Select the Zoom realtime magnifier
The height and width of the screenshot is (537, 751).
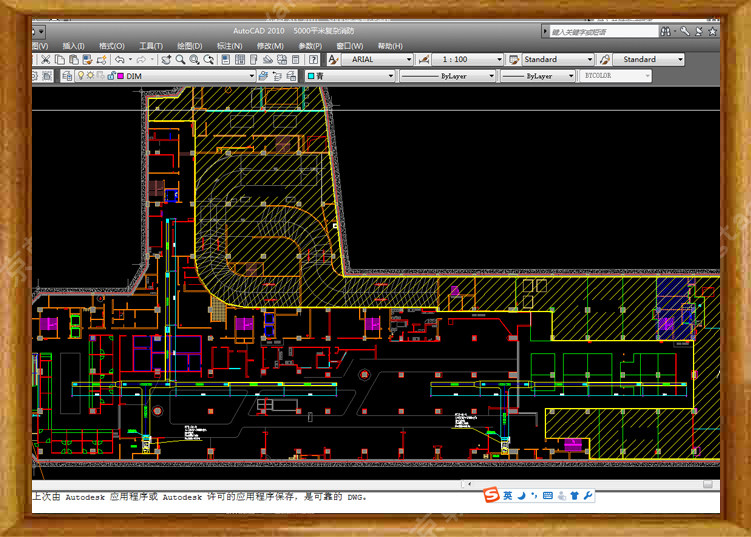[180, 59]
